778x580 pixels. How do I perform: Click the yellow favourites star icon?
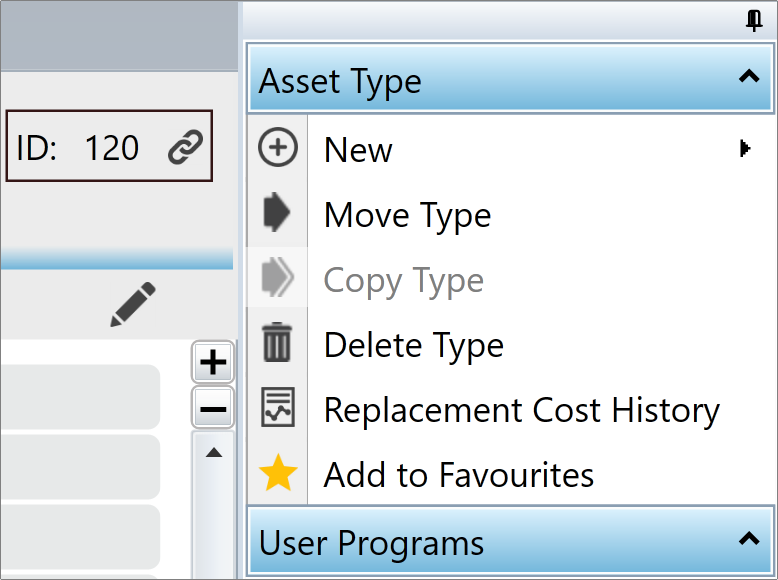(278, 473)
